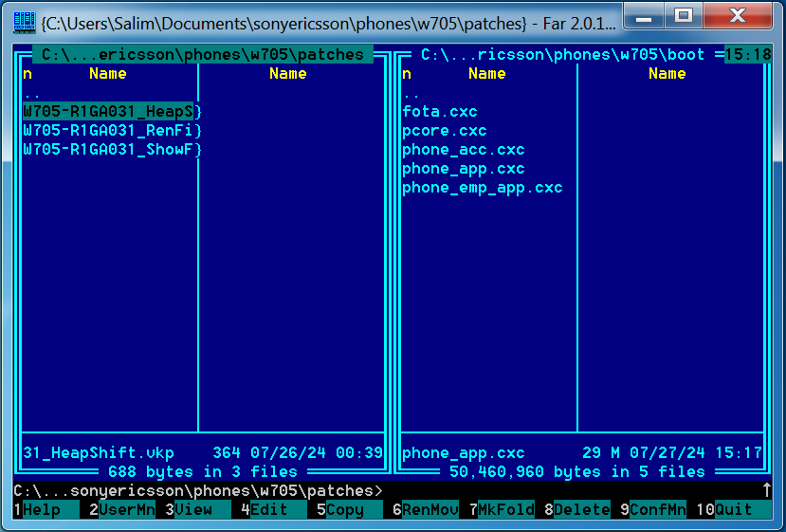Click the 4 Edit key bar button
The image size is (786, 532).
[x=274, y=510]
